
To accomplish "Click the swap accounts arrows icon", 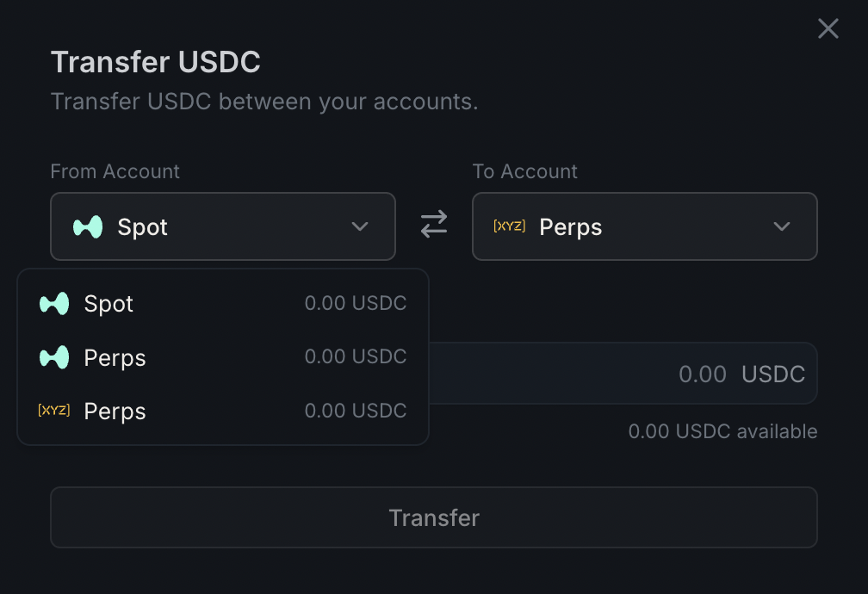I will click(434, 226).
